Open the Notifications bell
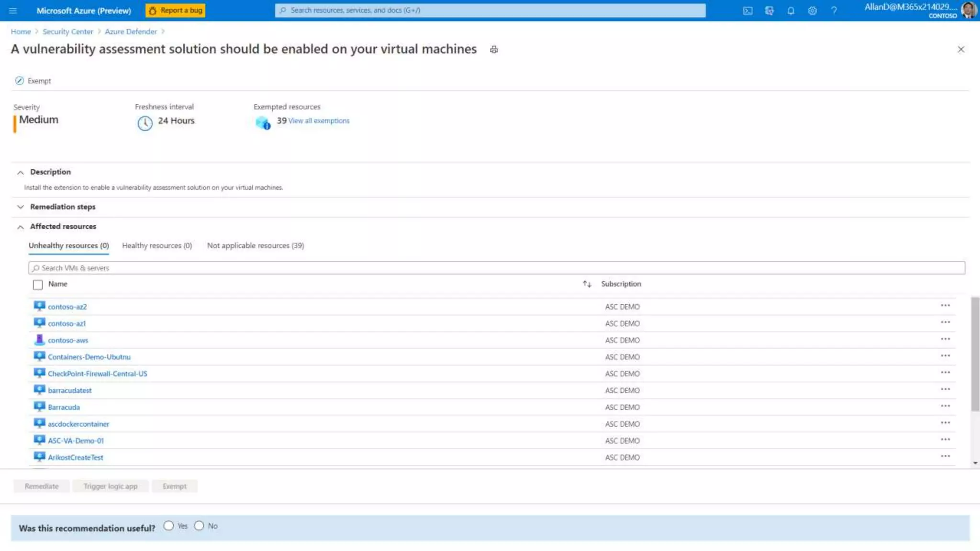The image size is (980, 551). pos(791,11)
